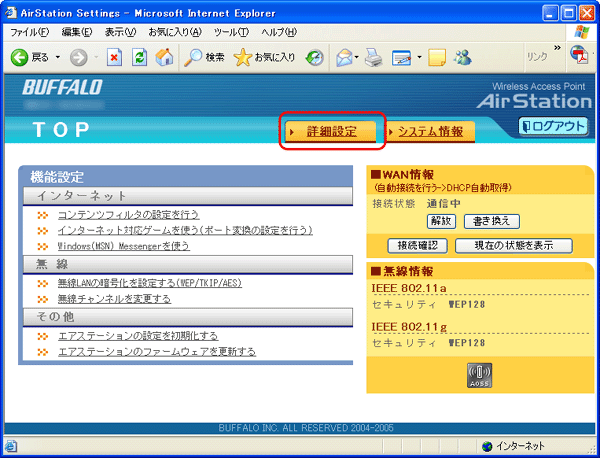Click the Internet zone globe icon
Screen dimensions: 600x458
click(x=487, y=446)
